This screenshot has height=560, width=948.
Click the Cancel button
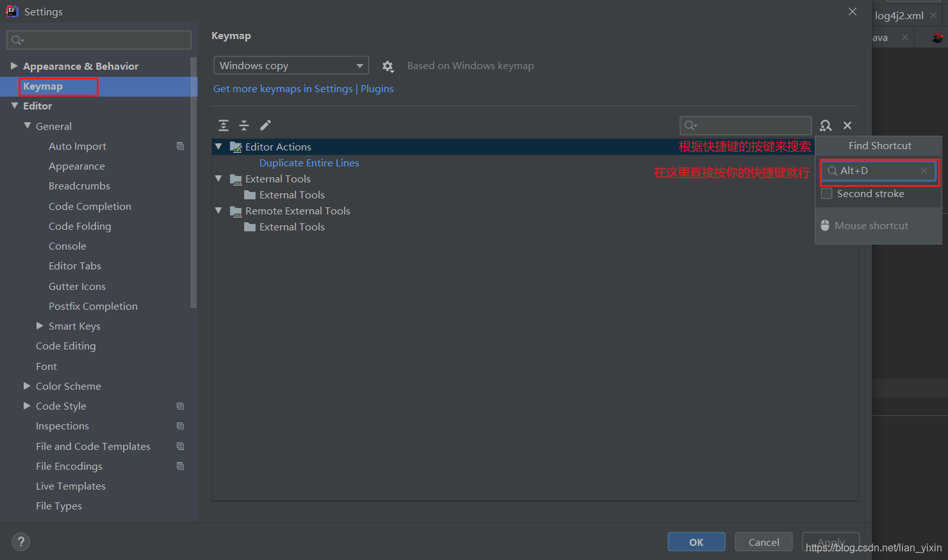click(764, 542)
